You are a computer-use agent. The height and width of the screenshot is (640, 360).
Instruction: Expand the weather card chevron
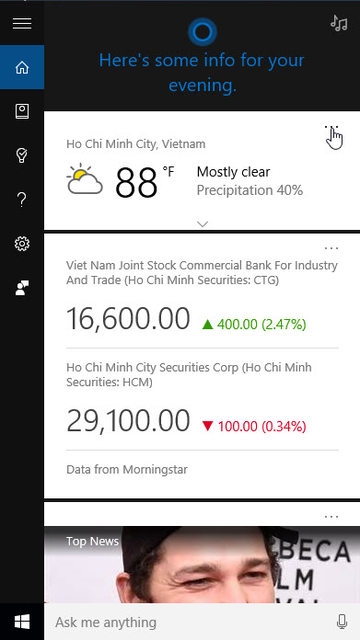(202, 224)
